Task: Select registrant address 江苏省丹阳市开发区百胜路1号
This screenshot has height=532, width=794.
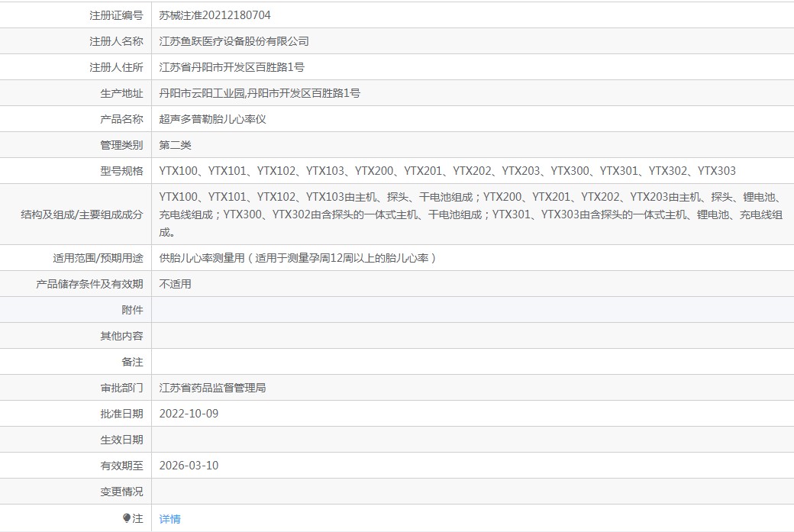Action: point(231,67)
